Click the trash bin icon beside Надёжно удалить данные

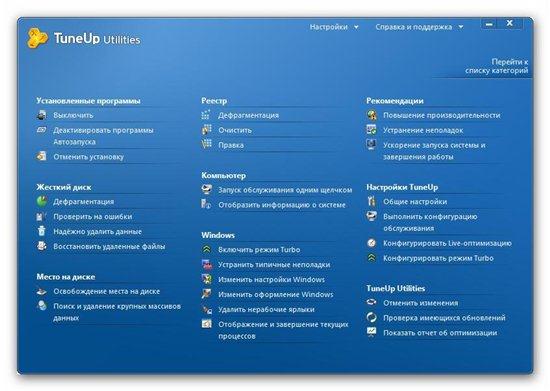click(x=42, y=231)
